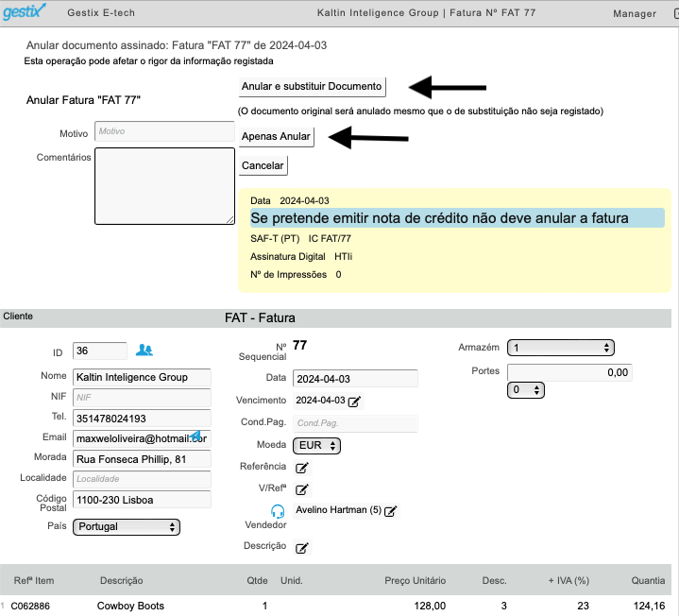Viewport: 679px width, 616px height.
Task: Send email via paper plane icon
Action: click(195, 435)
